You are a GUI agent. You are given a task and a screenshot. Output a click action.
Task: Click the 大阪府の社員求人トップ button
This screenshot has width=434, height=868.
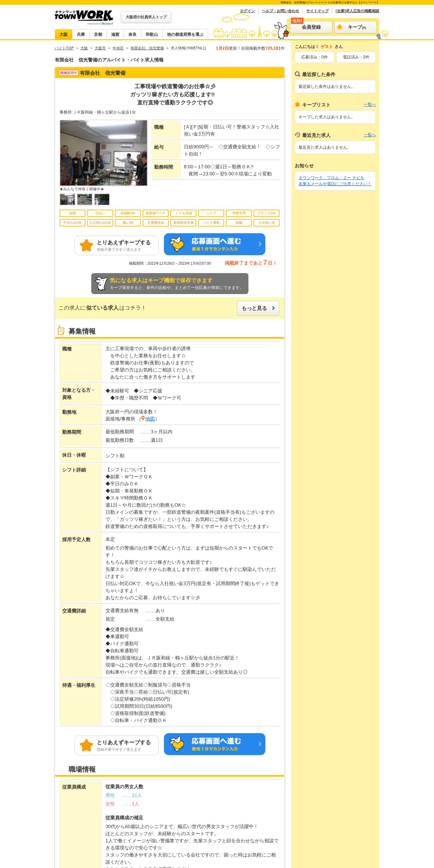pos(146,17)
